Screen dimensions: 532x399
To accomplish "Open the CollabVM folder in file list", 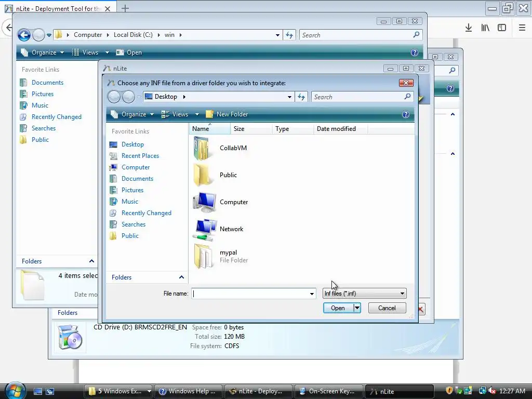I will coord(220,148).
